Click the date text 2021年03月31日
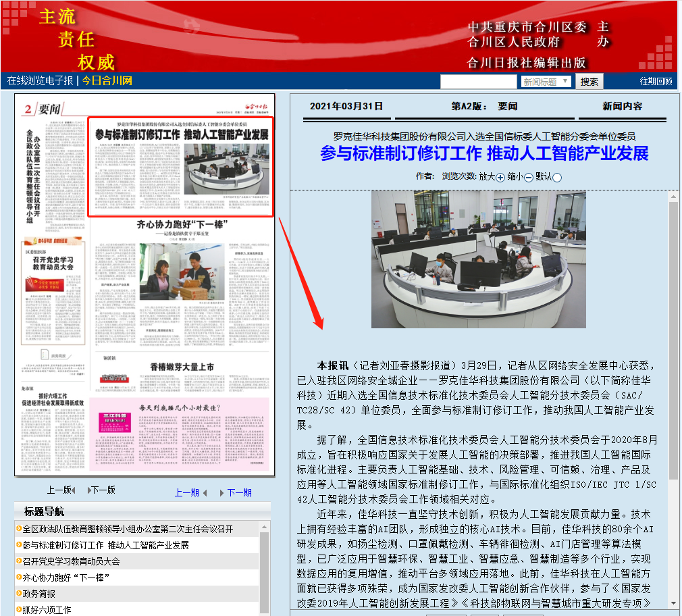This screenshot has height=616, width=682. (x=346, y=106)
